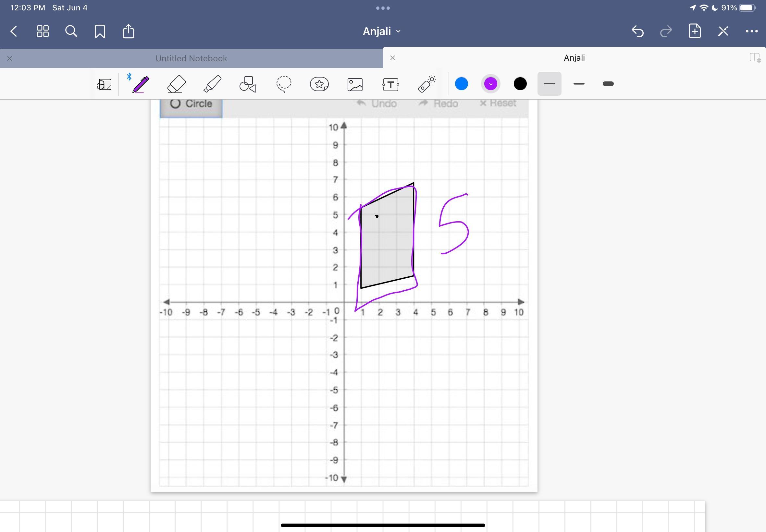The width and height of the screenshot is (766, 532).
Task: Click the add page button
Action: [695, 31]
